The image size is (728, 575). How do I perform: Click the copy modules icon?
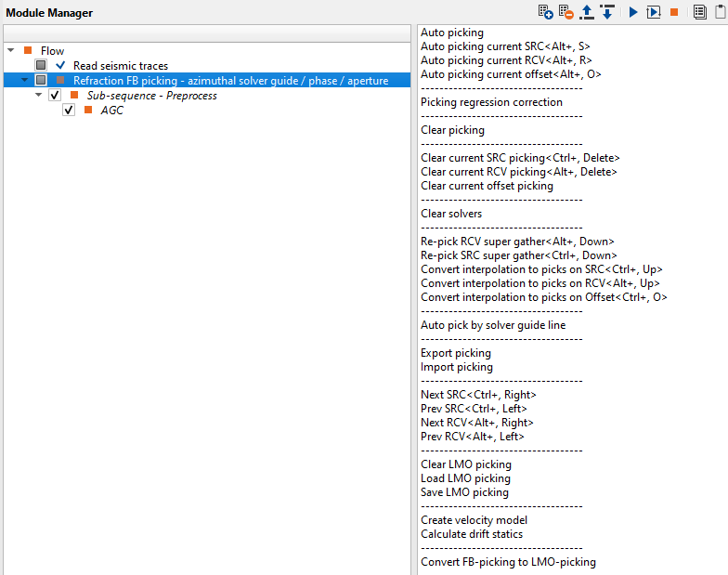[699, 12]
